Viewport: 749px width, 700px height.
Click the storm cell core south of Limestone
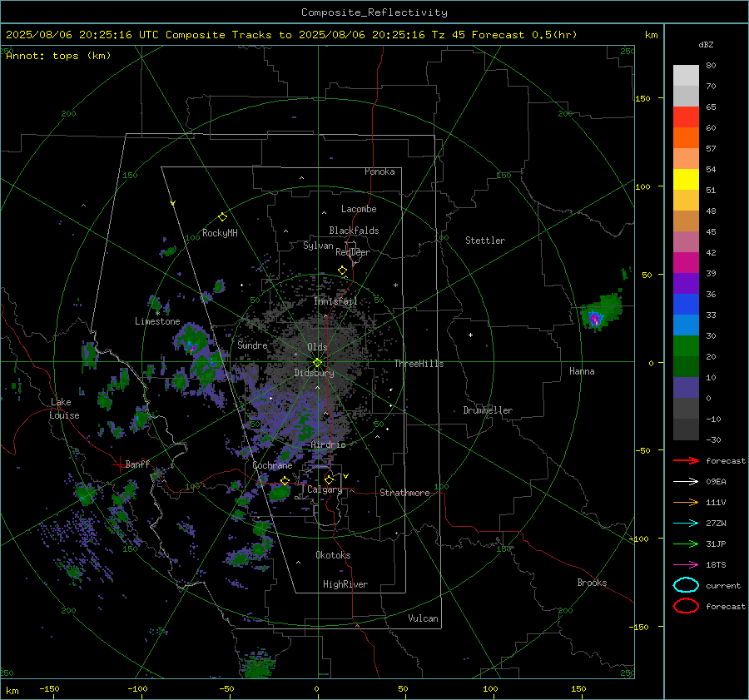(191, 348)
